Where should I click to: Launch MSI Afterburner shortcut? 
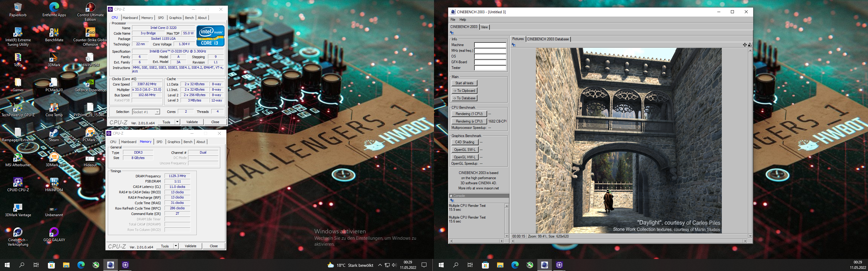point(18,160)
